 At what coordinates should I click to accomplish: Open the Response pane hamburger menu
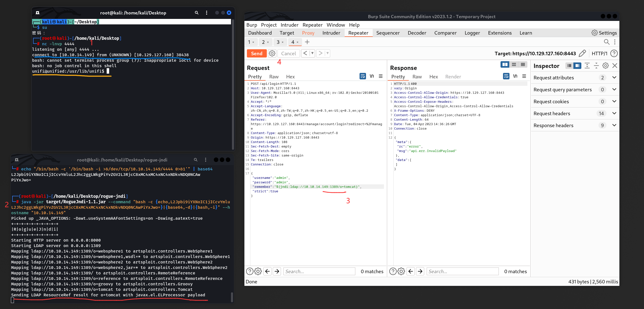pos(524,76)
